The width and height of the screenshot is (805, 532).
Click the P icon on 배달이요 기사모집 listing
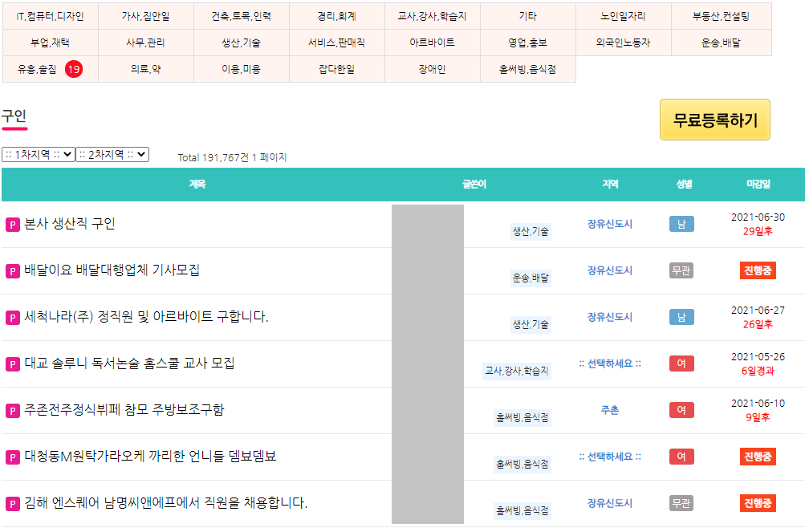click(11, 271)
